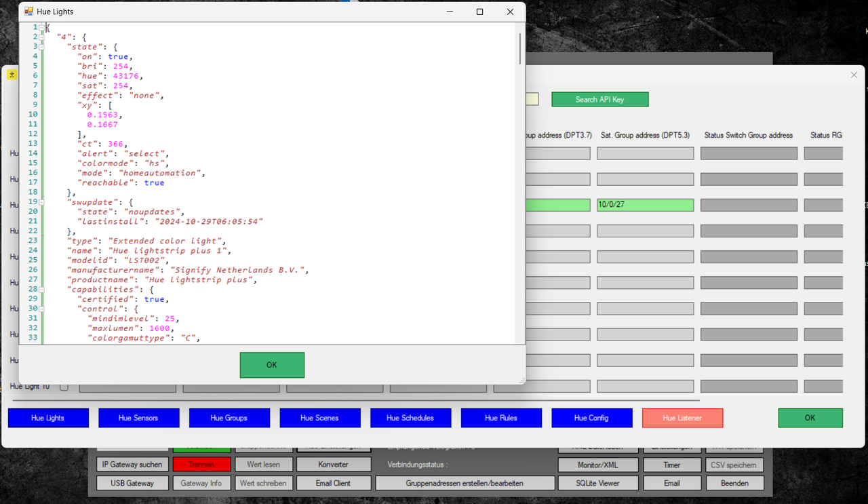
Task: Collapse the "4" node on line 2
Action: 42,37
